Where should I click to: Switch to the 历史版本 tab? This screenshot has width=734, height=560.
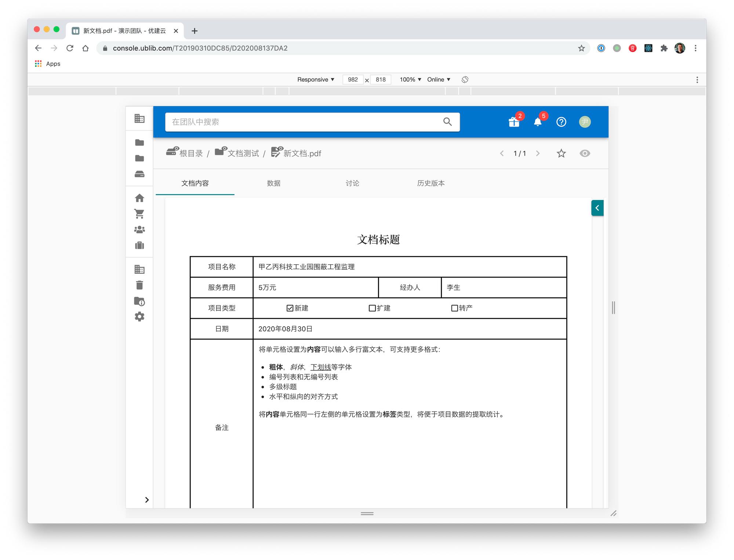tap(430, 183)
